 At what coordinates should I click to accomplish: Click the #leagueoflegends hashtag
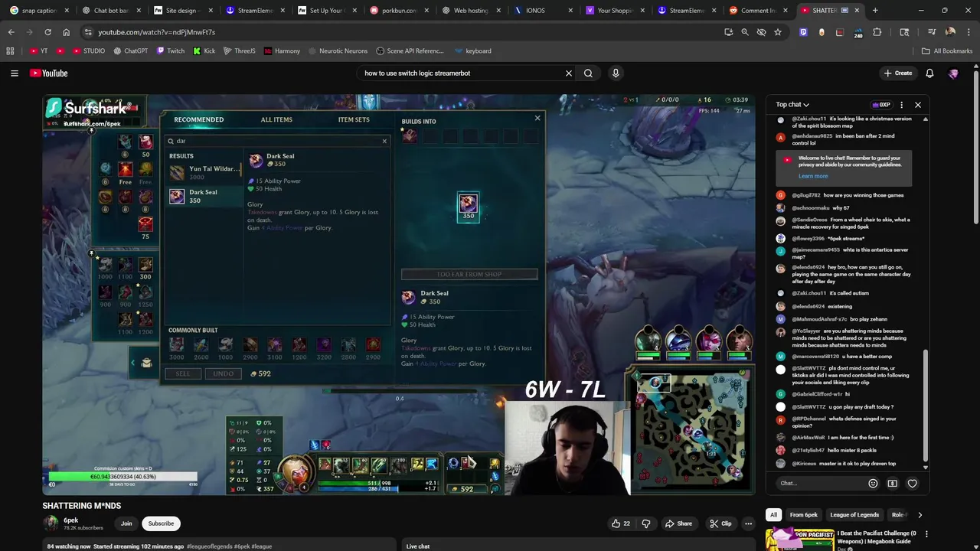(208, 546)
